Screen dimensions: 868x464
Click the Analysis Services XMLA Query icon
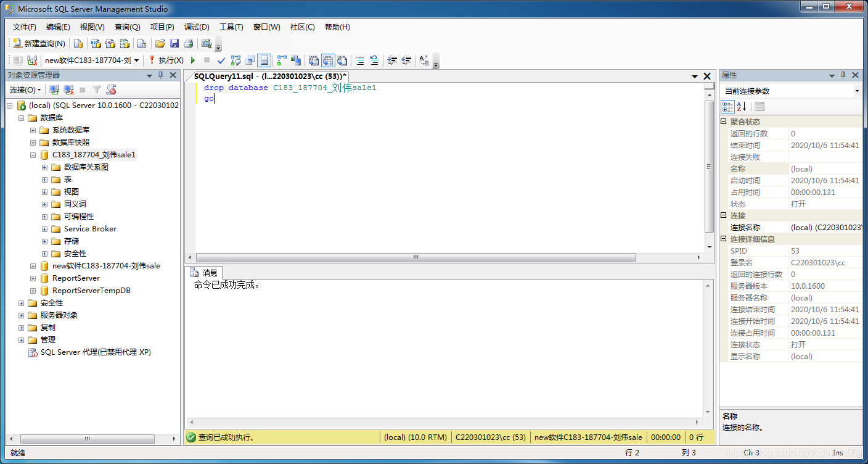coord(125,43)
